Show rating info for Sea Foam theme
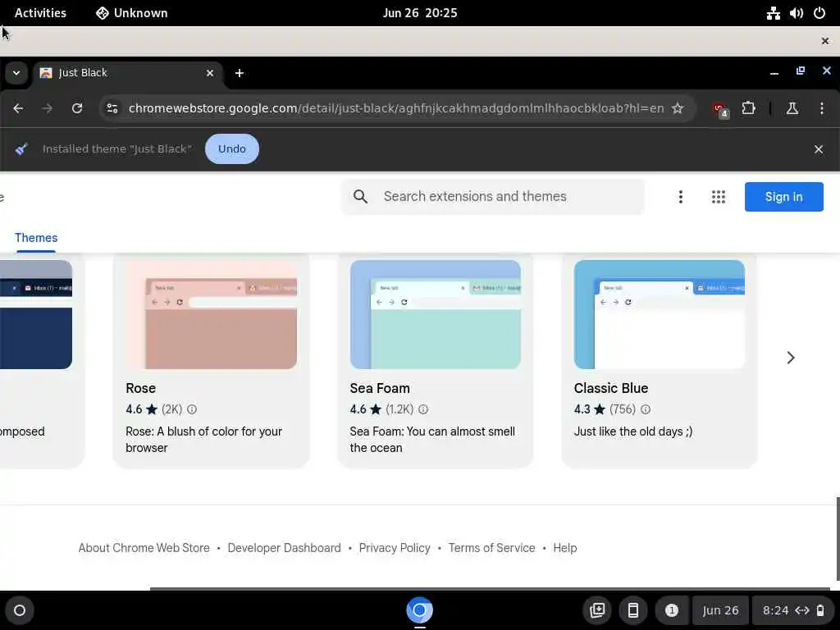The height and width of the screenshot is (630, 840). 423,409
